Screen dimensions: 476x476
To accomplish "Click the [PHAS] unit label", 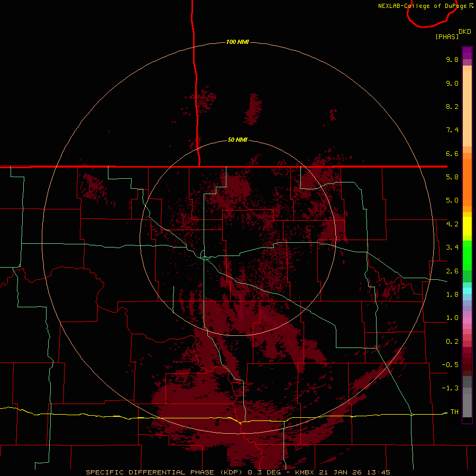I will coord(447,36).
